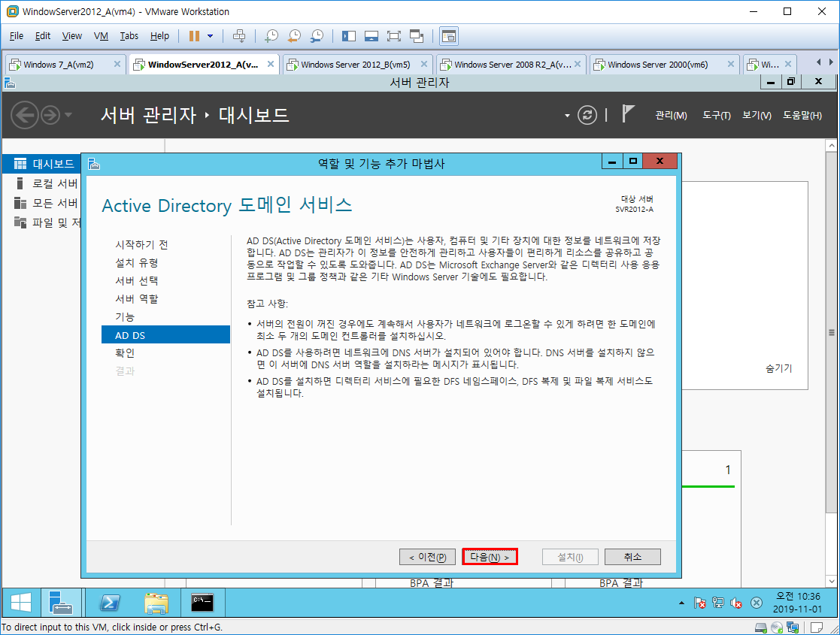
Task: Go to the 시작하기 전 wizard step
Action: [141, 245]
